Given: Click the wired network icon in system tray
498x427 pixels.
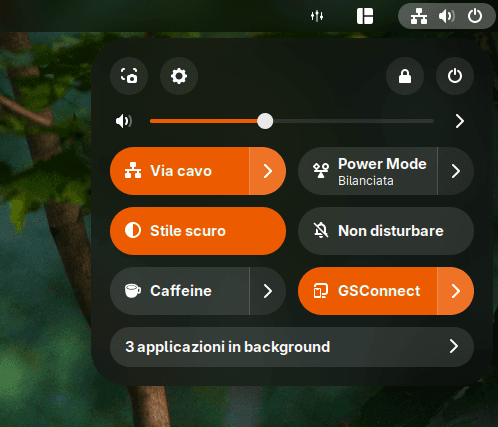Looking at the screenshot, I should pos(419,16).
